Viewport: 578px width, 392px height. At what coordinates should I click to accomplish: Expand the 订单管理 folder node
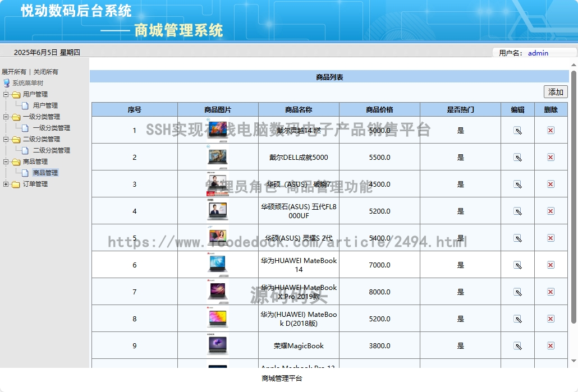[6, 184]
